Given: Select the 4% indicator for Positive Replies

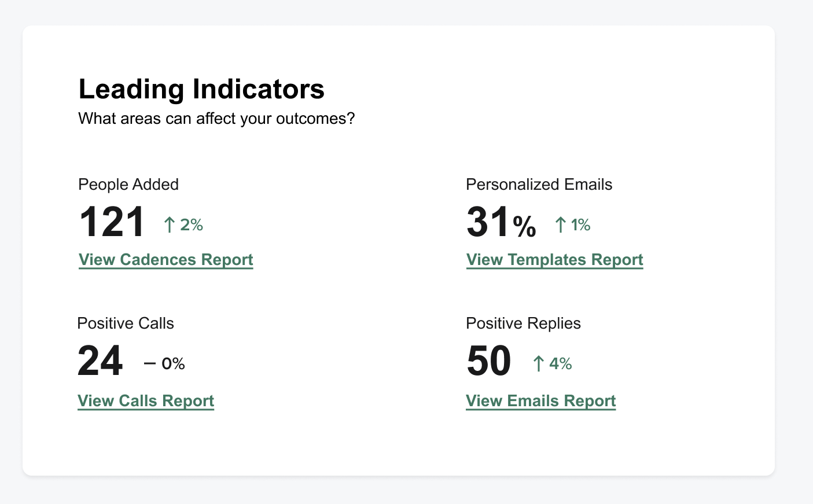Looking at the screenshot, I should (561, 363).
